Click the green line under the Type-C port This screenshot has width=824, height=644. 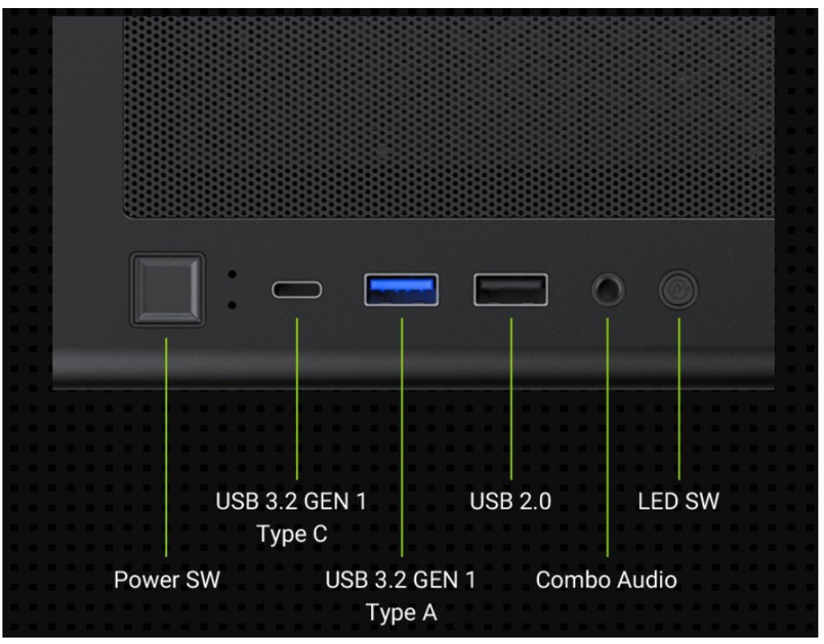(x=297, y=398)
